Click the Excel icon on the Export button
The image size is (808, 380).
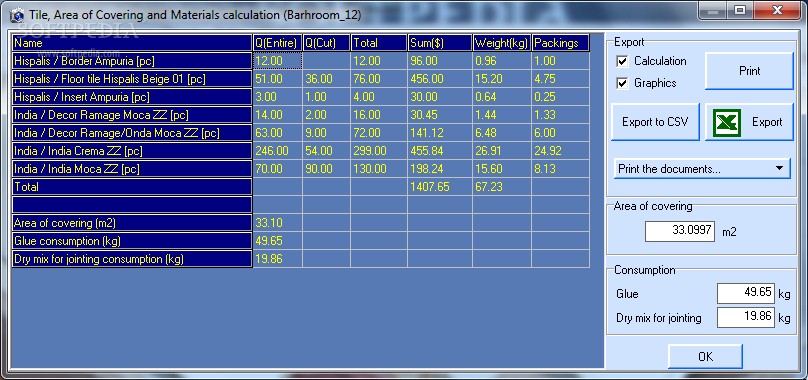click(x=727, y=122)
